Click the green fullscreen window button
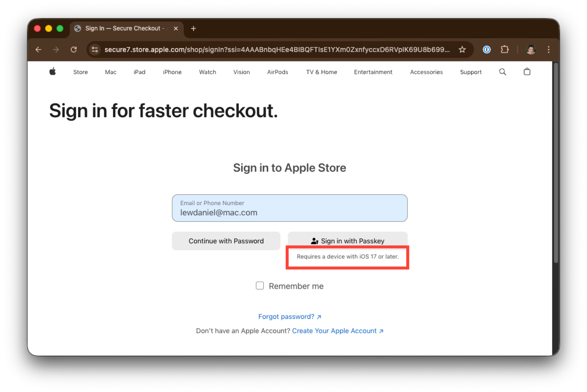The image size is (587, 392). tap(60, 28)
